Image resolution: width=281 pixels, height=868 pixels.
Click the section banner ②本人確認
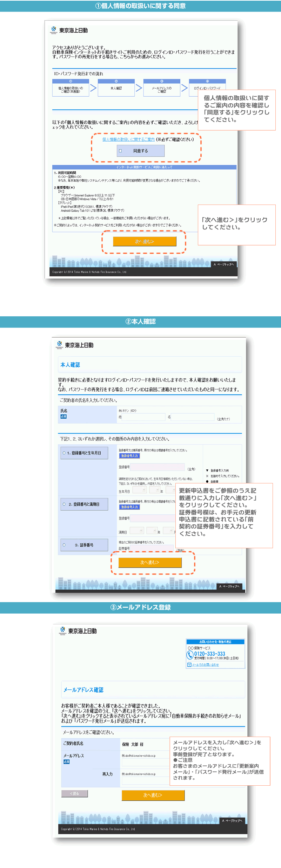click(x=140, y=322)
